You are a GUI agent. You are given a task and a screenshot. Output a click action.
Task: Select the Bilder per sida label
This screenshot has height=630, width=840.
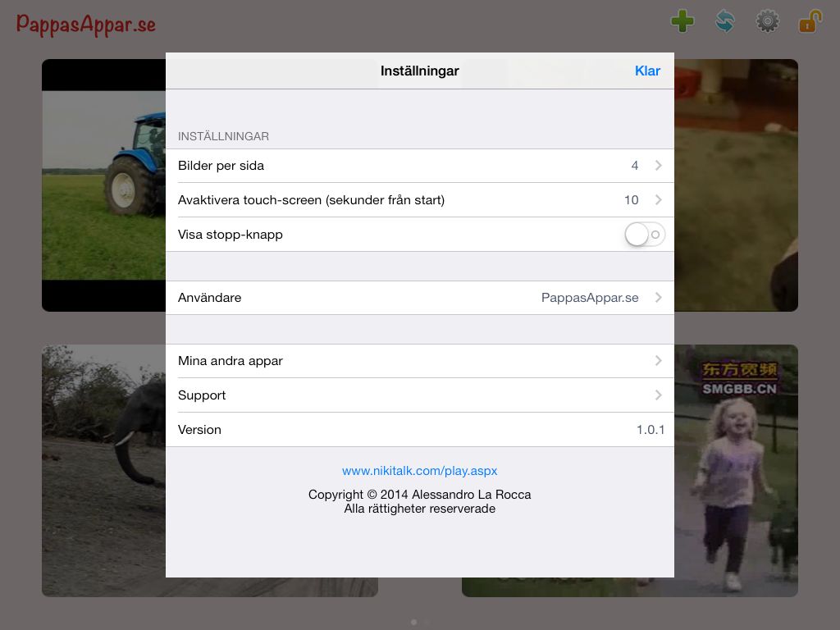coord(221,166)
